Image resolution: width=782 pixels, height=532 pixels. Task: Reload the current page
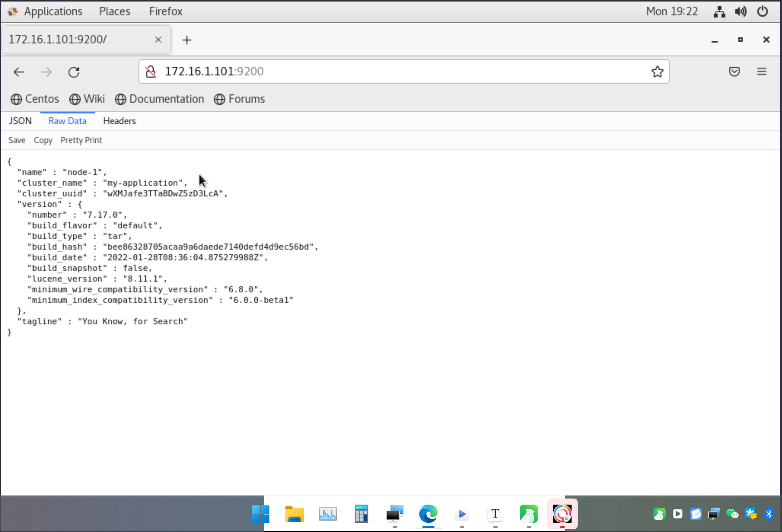coord(74,72)
